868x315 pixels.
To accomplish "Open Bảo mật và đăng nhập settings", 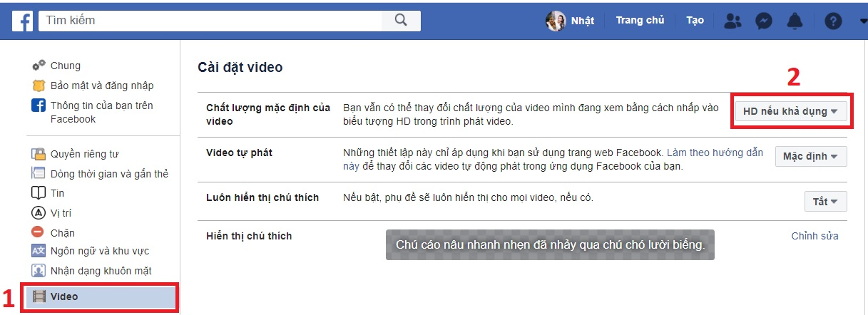I will 102,86.
